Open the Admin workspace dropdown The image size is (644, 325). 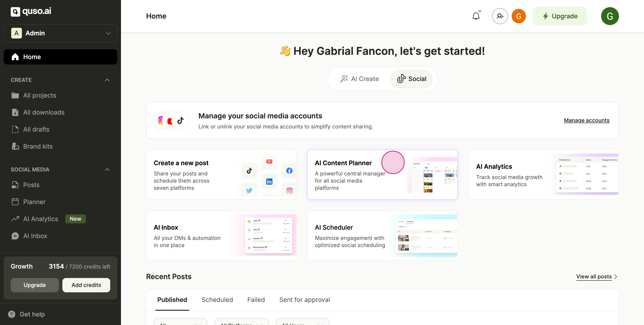(60, 33)
